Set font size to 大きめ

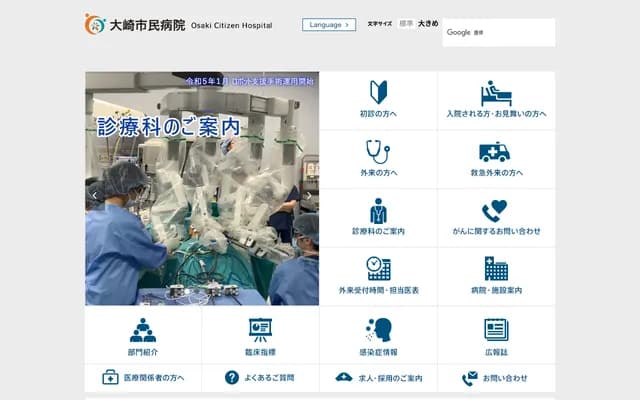(x=428, y=23)
